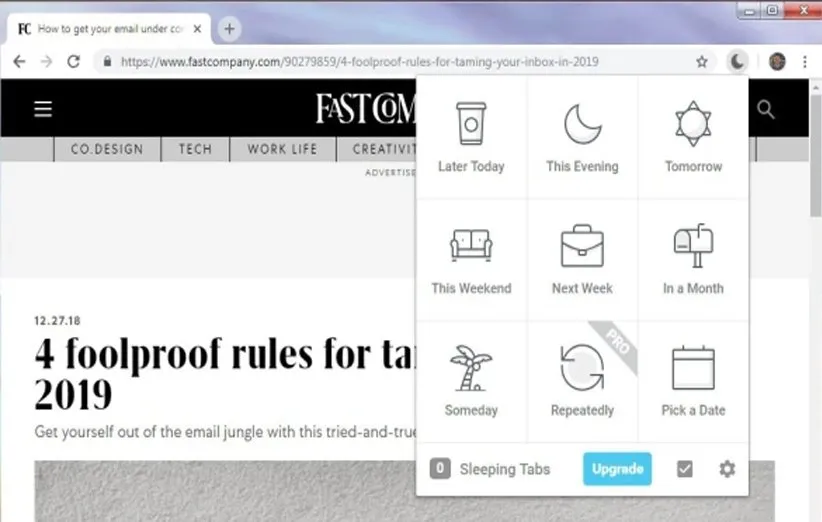
Task: Open snooze extension settings gear
Action: [726, 469]
